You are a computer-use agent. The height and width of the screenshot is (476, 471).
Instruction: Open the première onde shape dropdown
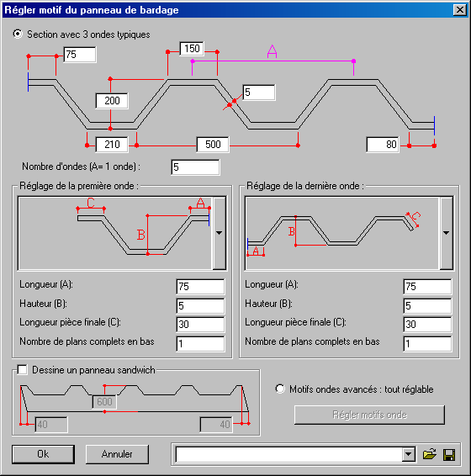pos(219,233)
